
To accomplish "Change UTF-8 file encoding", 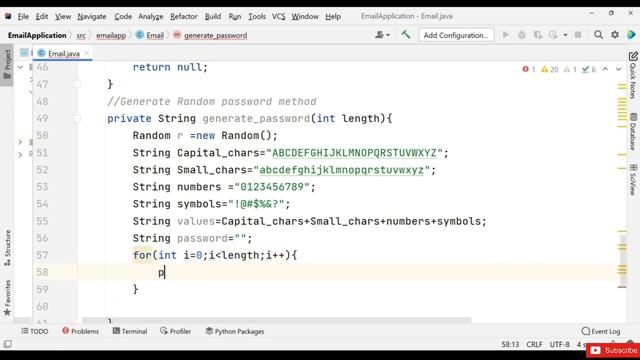I will [559, 344].
